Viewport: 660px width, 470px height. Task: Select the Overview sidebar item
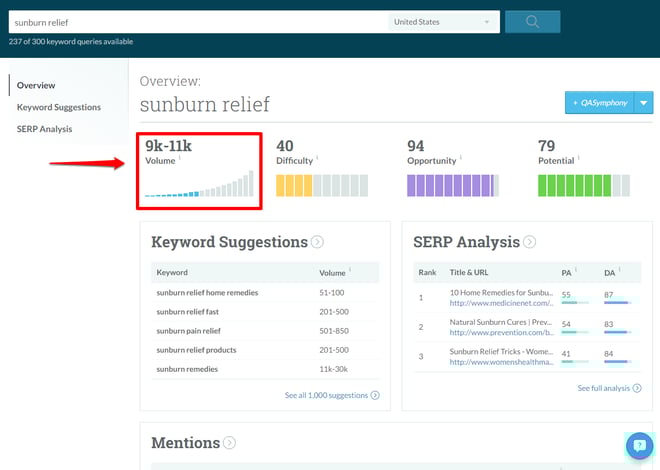(x=36, y=85)
